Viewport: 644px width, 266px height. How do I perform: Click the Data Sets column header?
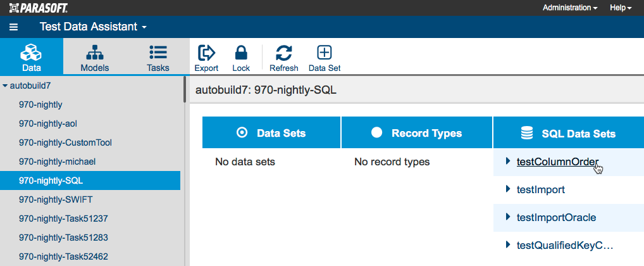[x=271, y=132]
